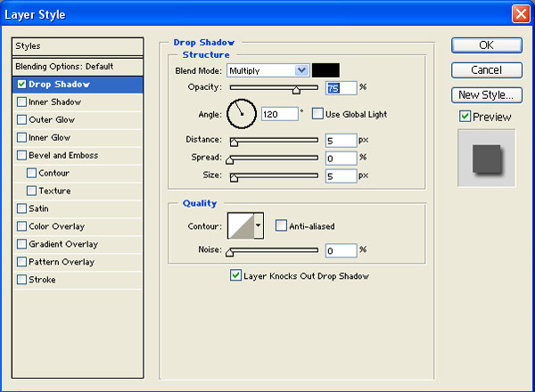Open the Styles list header
This screenshot has height=392, width=535.
[x=78, y=45]
